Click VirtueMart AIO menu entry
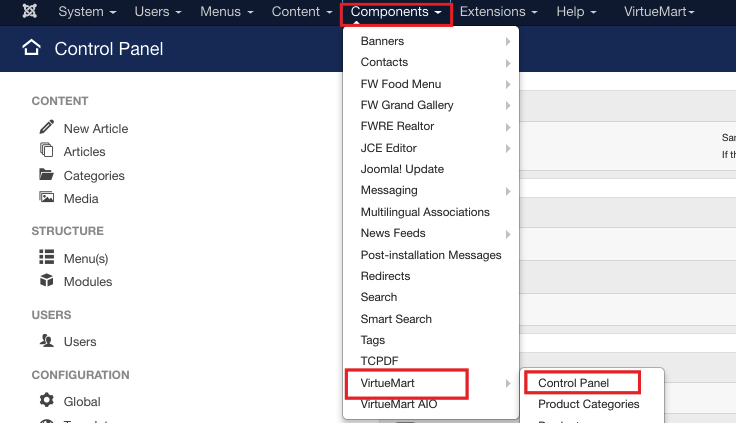Image resolution: width=736 pixels, height=423 pixels. pos(398,404)
